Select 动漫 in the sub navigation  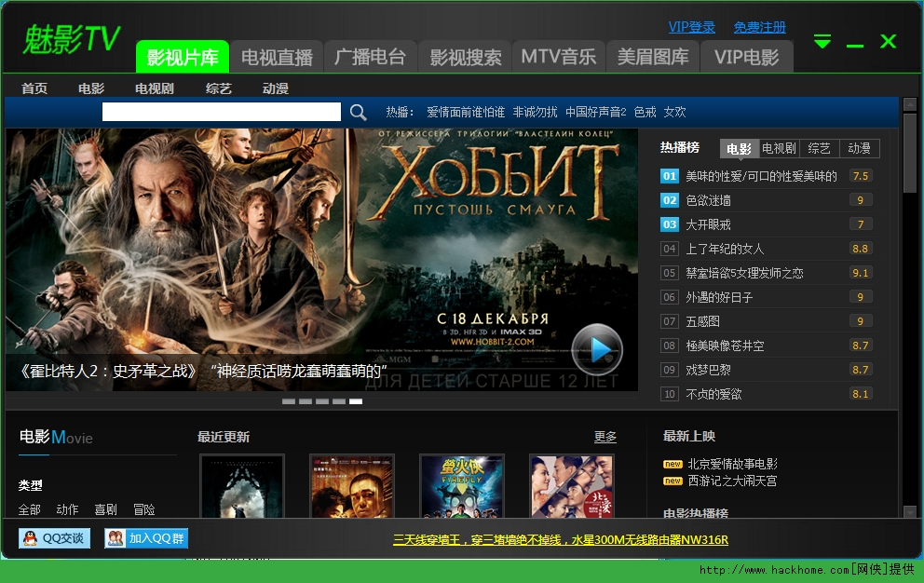(x=275, y=88)
